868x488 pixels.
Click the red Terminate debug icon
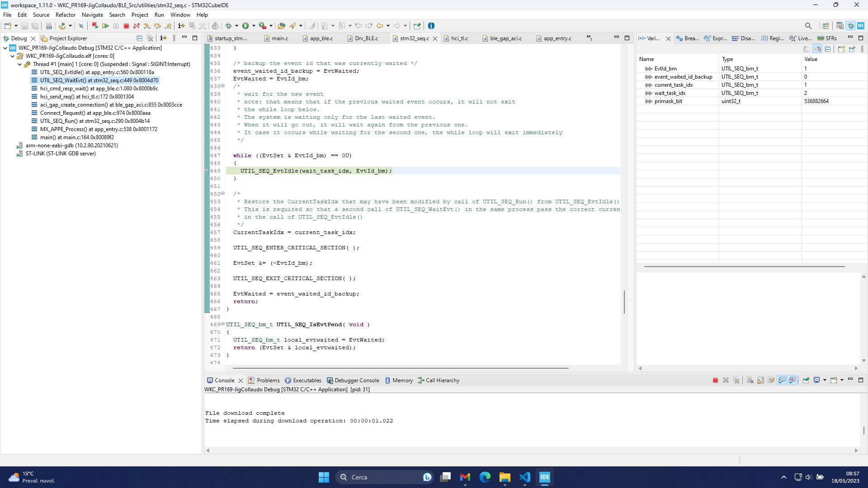127,26
